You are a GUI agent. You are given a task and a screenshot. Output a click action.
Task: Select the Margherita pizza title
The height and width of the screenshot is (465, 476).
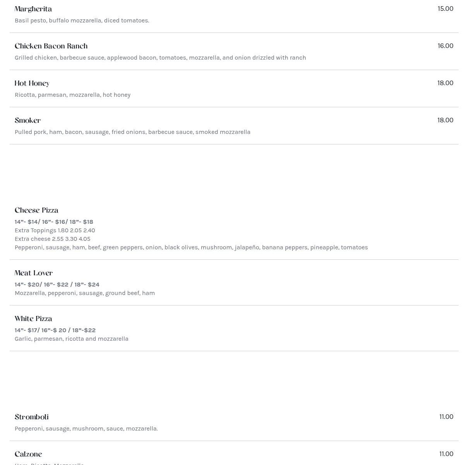33,9
